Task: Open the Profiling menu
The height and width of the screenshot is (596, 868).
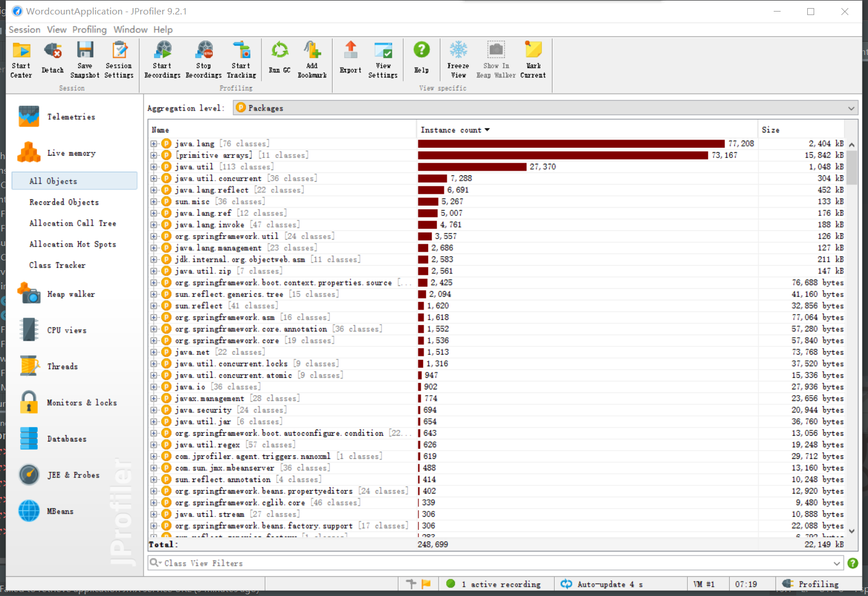Action: click(90, 30)
